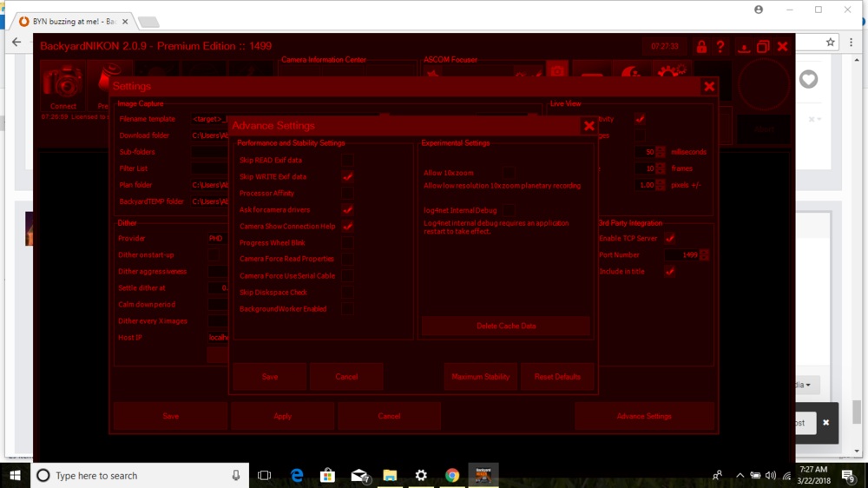Image resolution: width=868 pixels, height=488 pixels.
Task: Go back with the browser back arrow
Action: coord(16,42)
